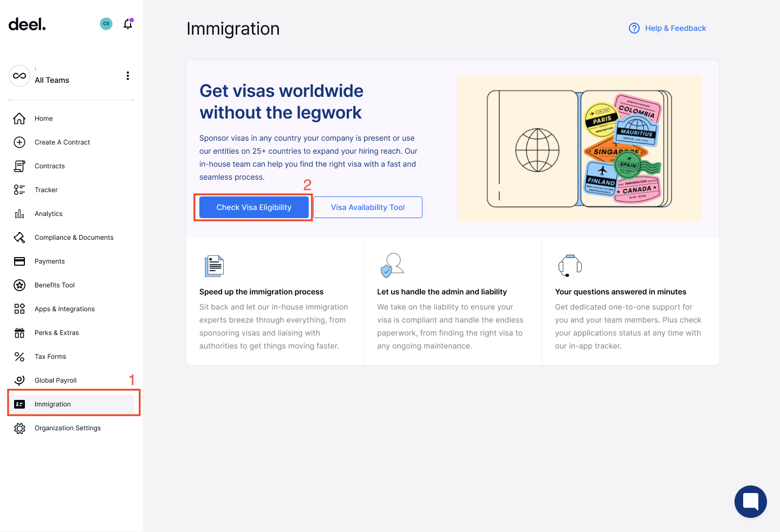The height and width of the screenshot is (532, 780).
Task: Open the Visa Availability Tool
Action: [x=368, y=207]
